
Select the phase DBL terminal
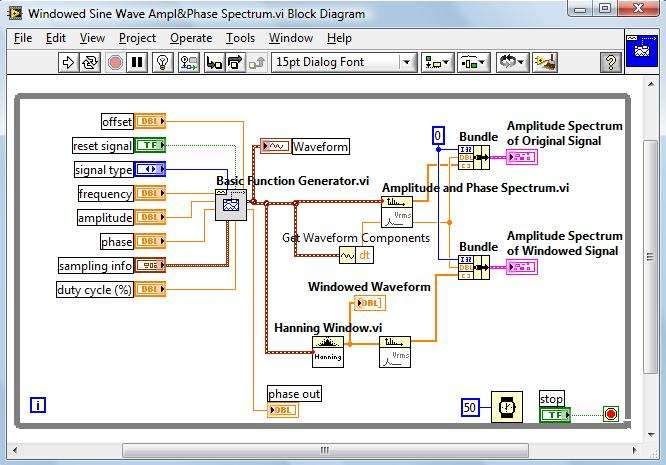[150, 241]
